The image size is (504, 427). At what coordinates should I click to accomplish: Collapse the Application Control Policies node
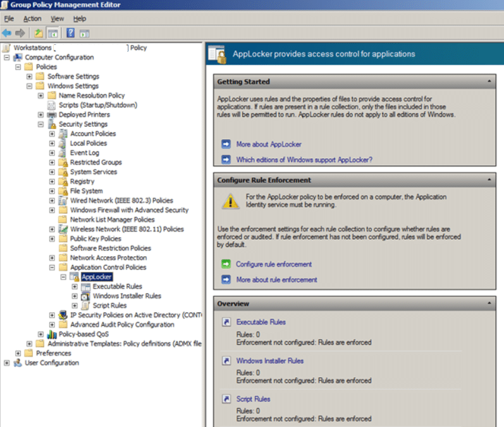click(52, 267)
